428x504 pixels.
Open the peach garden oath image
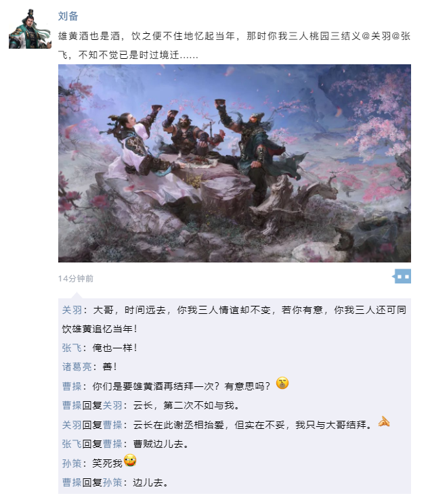coord(234,163)
